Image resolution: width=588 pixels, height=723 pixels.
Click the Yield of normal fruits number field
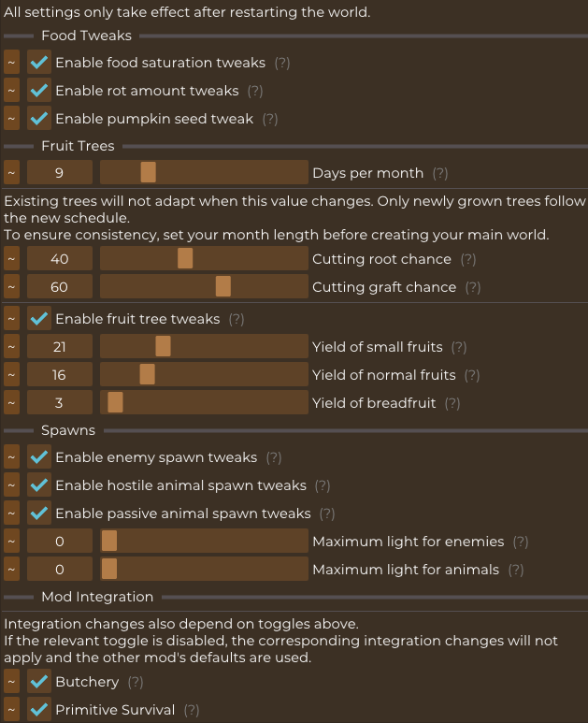coord(60,375)
